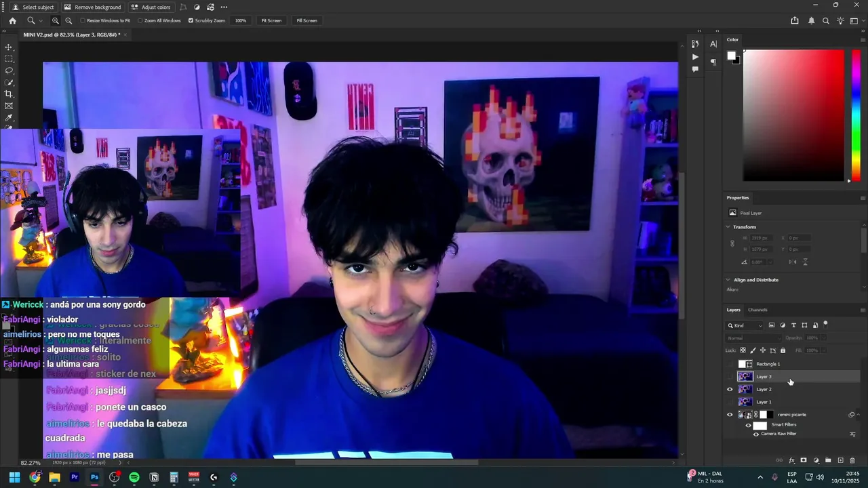868x488 pixels.
Task: Activate Zoom In mode button
Action: pyautogui.click(x=56, y=20)
